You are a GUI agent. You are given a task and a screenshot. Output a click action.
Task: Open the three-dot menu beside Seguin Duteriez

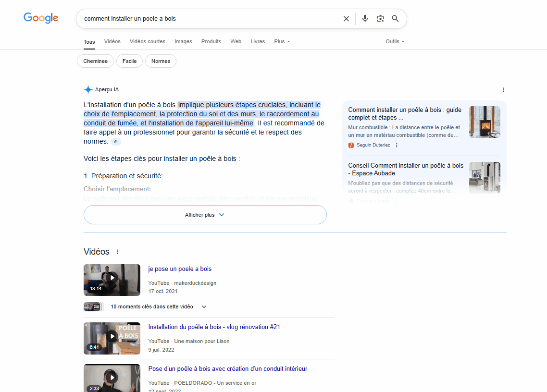point(397,145)
